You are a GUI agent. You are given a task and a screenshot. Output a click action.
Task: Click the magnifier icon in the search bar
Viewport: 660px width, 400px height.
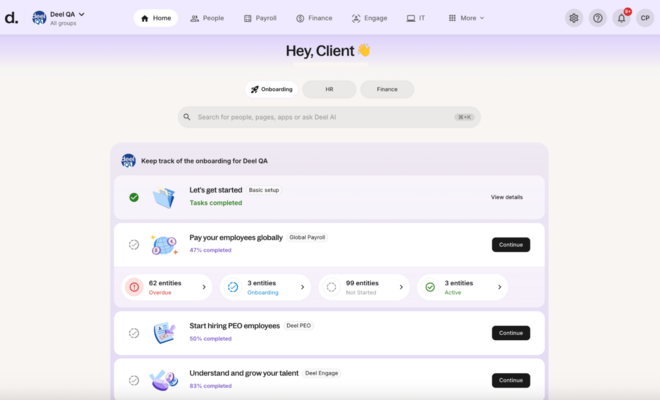pyautogui.click(x=187, y=117)
